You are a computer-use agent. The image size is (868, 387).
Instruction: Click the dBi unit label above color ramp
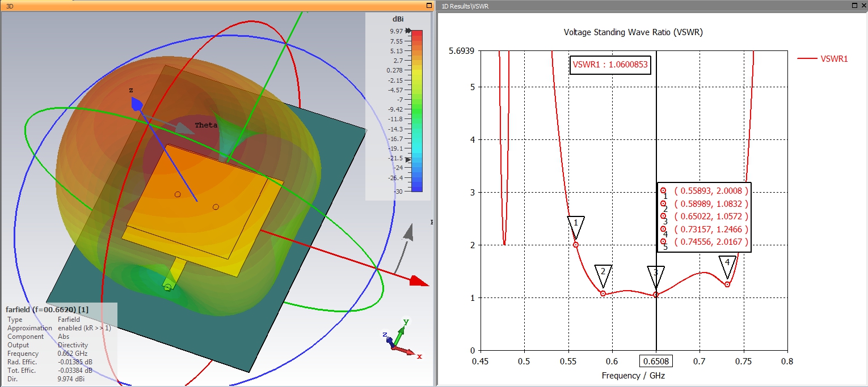[x=398, y=20]
